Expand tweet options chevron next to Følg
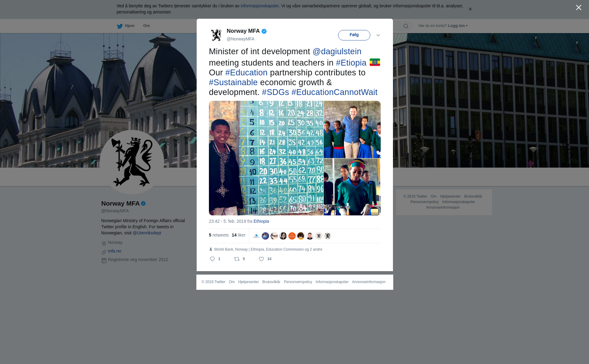 point(378,35)
